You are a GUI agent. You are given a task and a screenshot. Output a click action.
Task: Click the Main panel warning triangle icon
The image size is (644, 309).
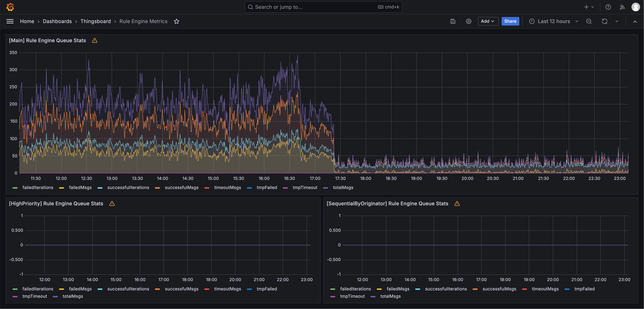click(94, 40)
